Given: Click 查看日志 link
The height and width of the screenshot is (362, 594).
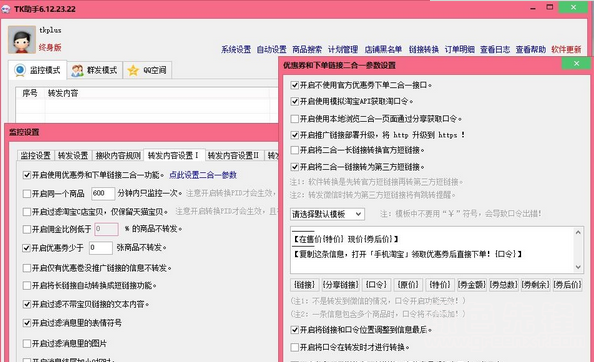Looking at the screenshot, I should tap(495, 50).
